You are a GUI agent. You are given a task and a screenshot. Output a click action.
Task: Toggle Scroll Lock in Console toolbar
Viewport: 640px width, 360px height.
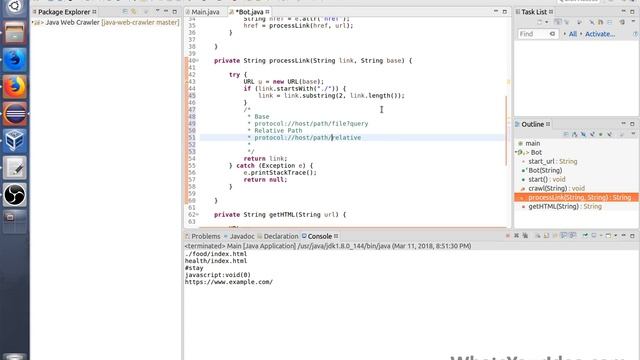(x=546, y=236)
